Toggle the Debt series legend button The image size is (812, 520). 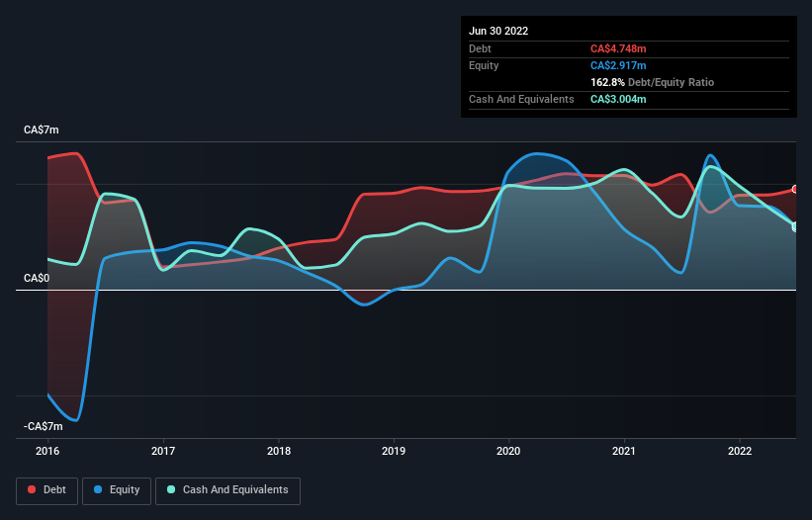pos(47,490)
